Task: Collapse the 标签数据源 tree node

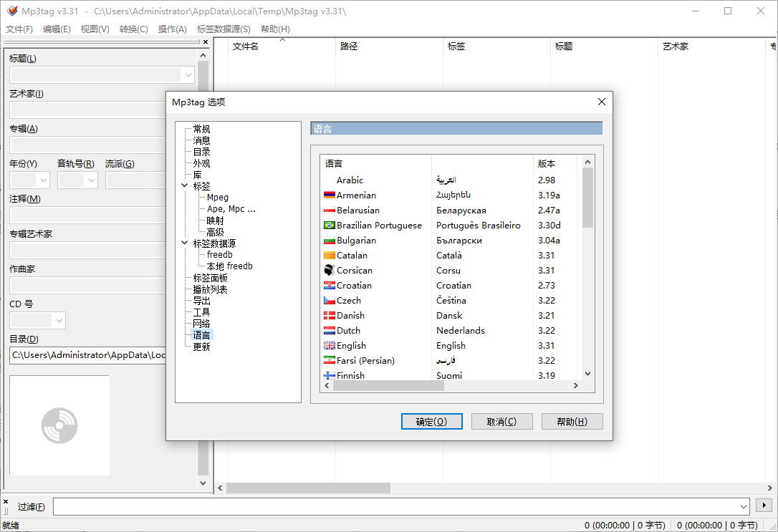Action: (x=184, y=243)
